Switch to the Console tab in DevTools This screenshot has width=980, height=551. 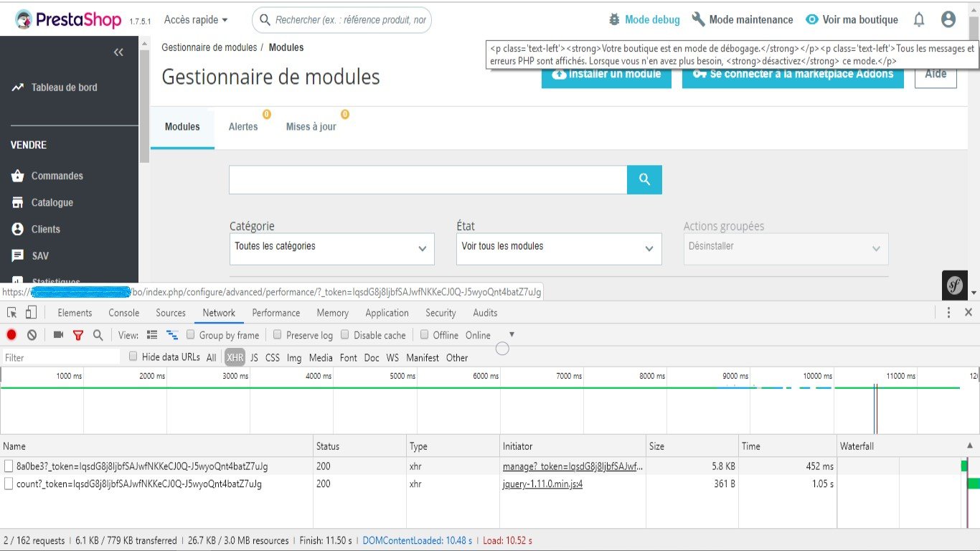click(124, 313)
